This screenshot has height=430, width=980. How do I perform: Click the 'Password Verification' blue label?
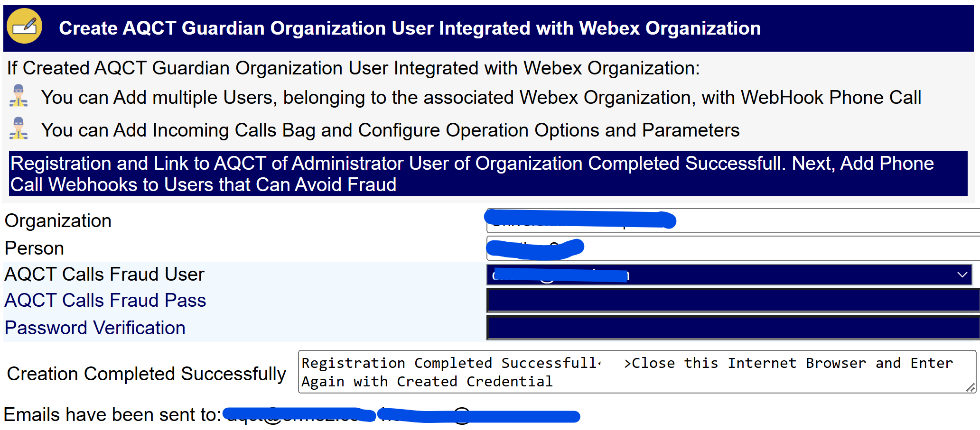pos(94,328)
